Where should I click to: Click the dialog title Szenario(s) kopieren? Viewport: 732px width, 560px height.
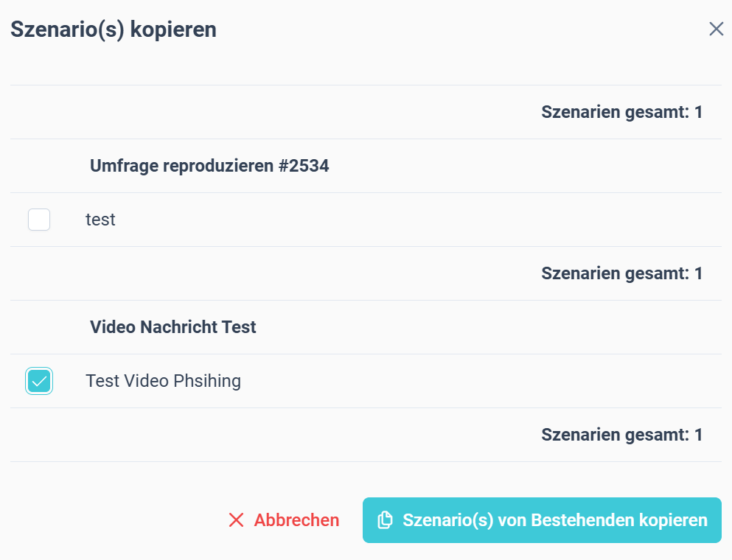coord(114,29)
